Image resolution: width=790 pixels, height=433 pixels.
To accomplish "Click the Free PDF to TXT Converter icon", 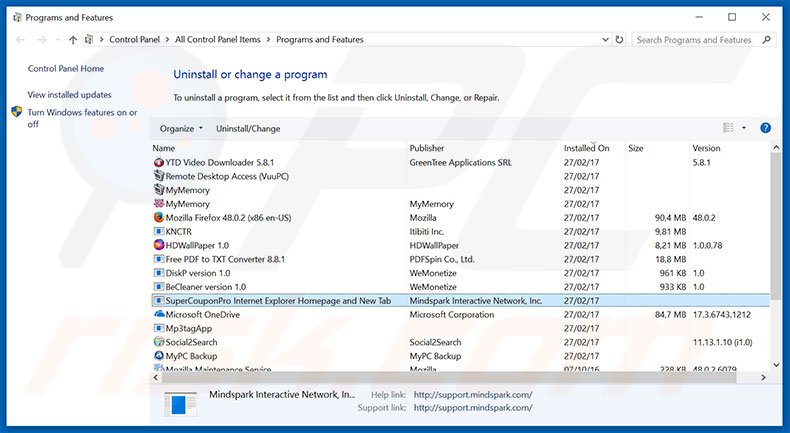I will click(159, 259).
